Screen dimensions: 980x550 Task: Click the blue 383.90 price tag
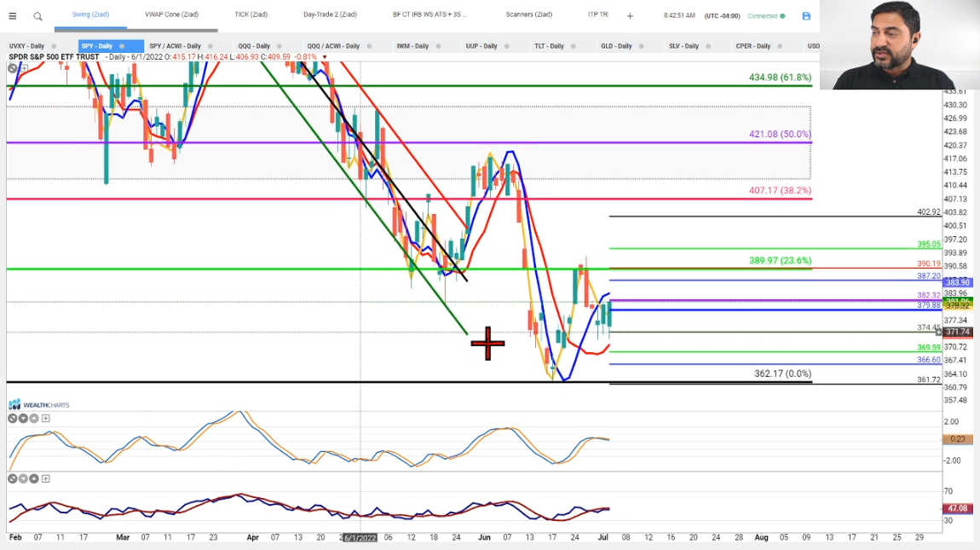[957, 283]
